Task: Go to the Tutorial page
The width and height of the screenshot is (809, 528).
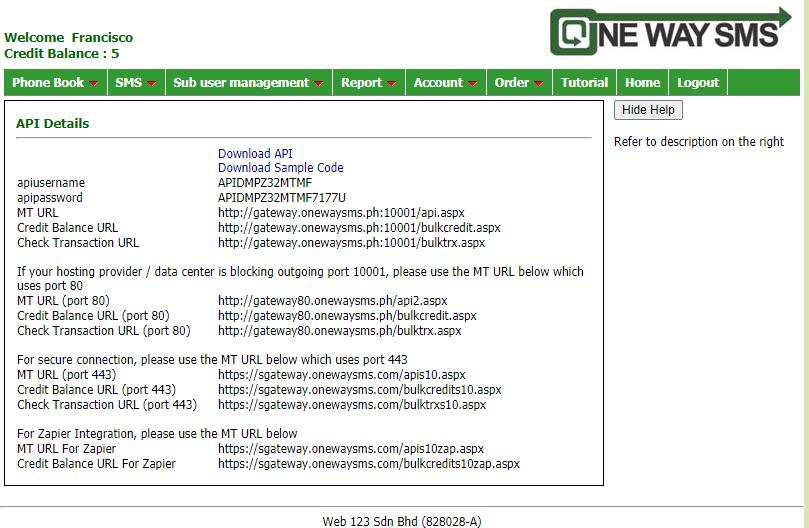Action: click(x=584, y=83)
